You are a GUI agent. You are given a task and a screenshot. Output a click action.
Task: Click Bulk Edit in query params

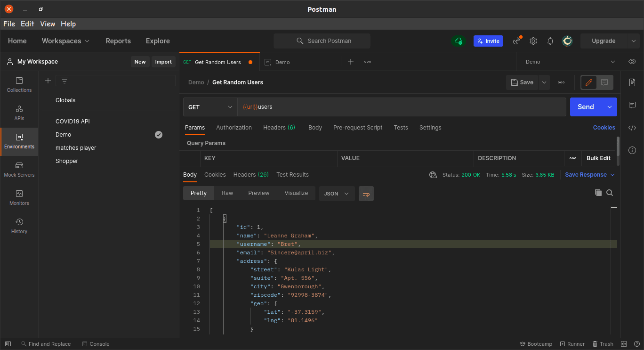(x=598, y=158)
